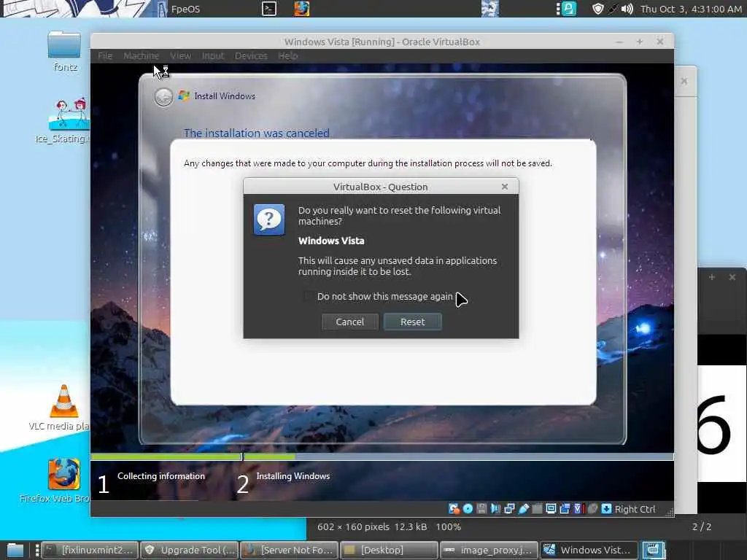Click the volume speaker icon in top panel
Image resolution: width=747 pixels, height=560 pixels.
coord(627,9)
